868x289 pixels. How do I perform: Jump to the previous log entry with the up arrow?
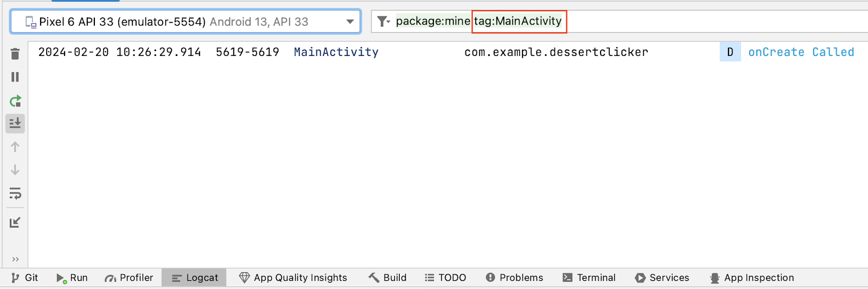(15, 147)
